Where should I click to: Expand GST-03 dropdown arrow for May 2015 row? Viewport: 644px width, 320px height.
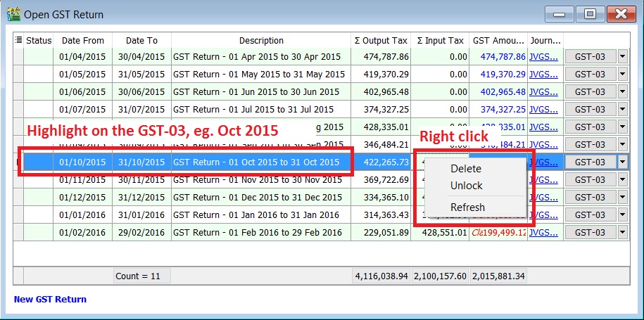623,75
